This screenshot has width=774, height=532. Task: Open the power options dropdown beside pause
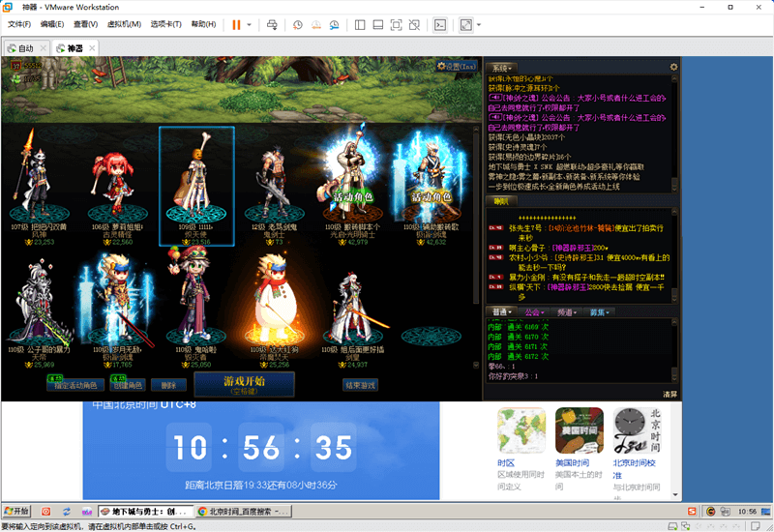249,25
